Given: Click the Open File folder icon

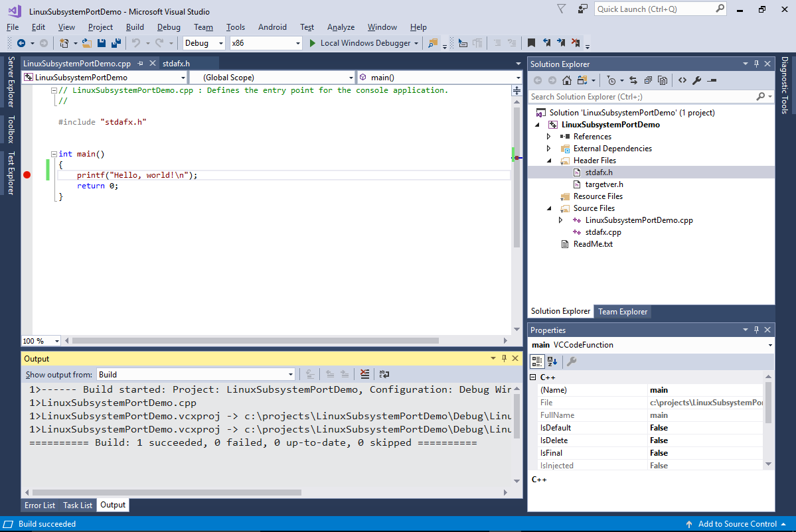Looking at the screenshot, I should click(x=87, y=43).
